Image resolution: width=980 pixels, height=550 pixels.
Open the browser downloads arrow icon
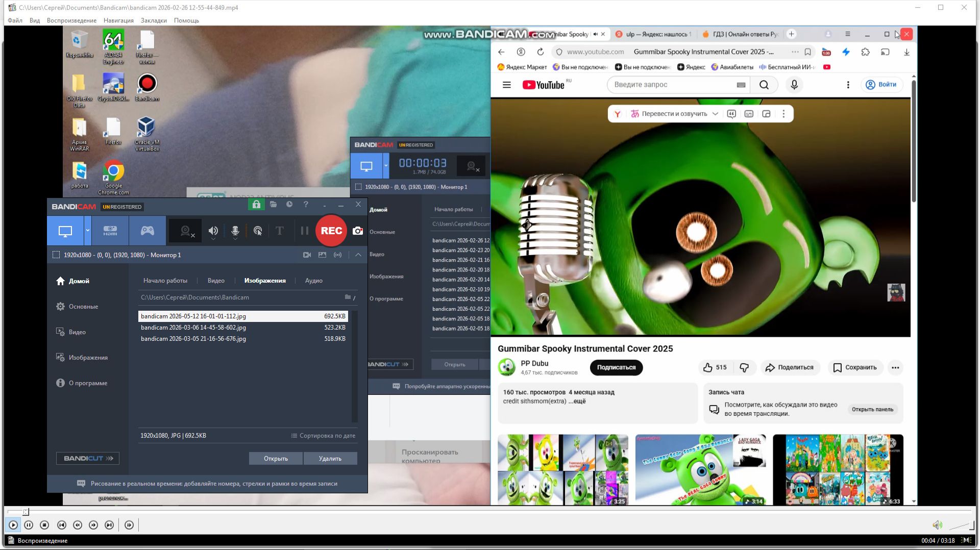(x=906, y=52)
